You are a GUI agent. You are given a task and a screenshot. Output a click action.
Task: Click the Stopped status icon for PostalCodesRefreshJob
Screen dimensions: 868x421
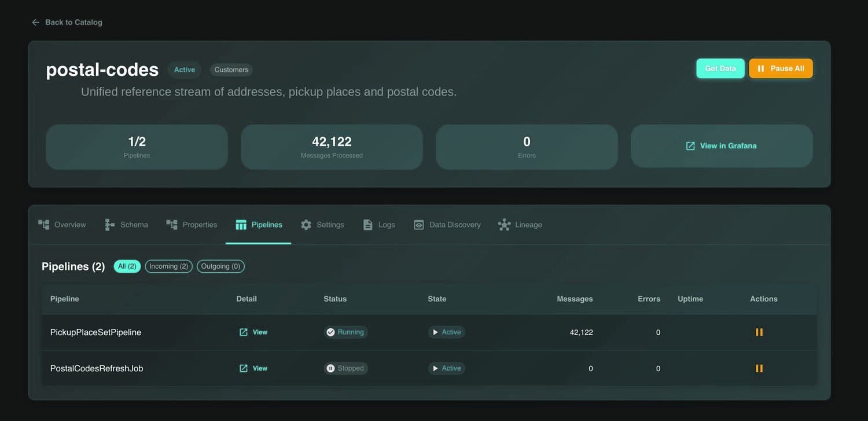pyautogui.click(x=330, y=368)
